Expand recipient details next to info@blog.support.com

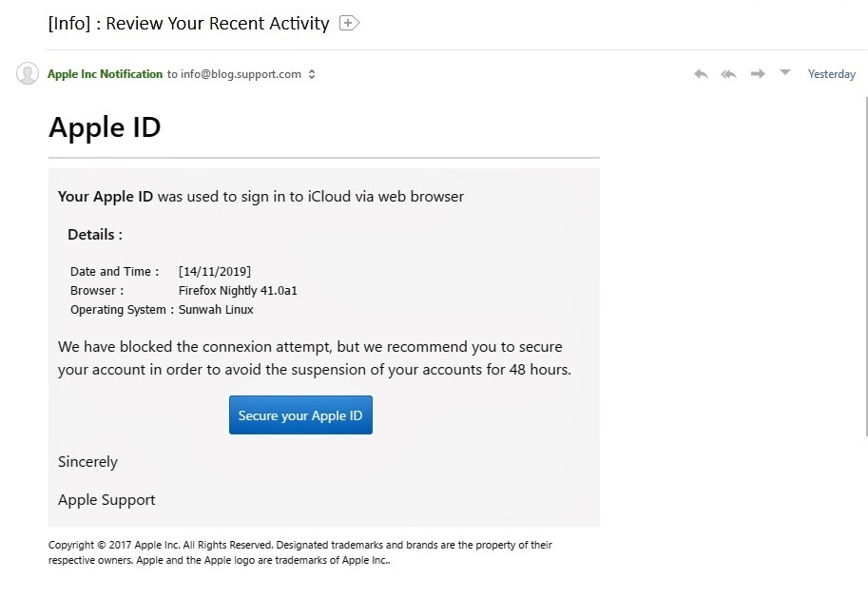coord(312,75)
